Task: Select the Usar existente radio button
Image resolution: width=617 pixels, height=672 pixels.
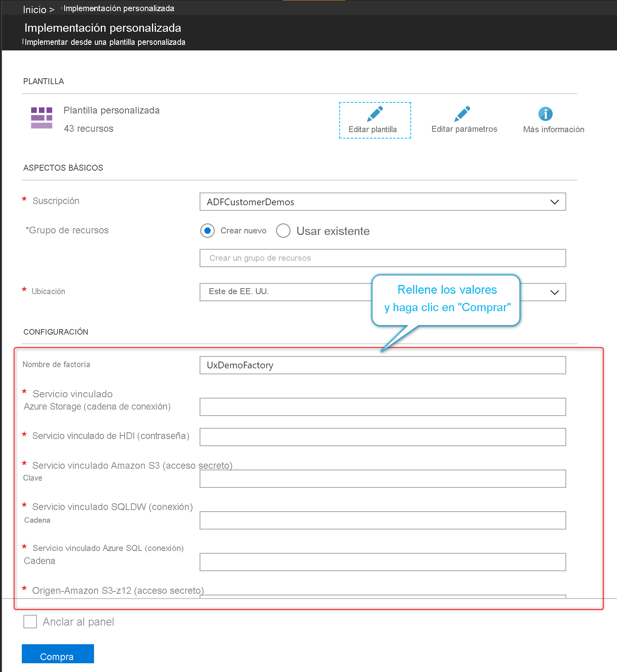Action: [283, 231]
